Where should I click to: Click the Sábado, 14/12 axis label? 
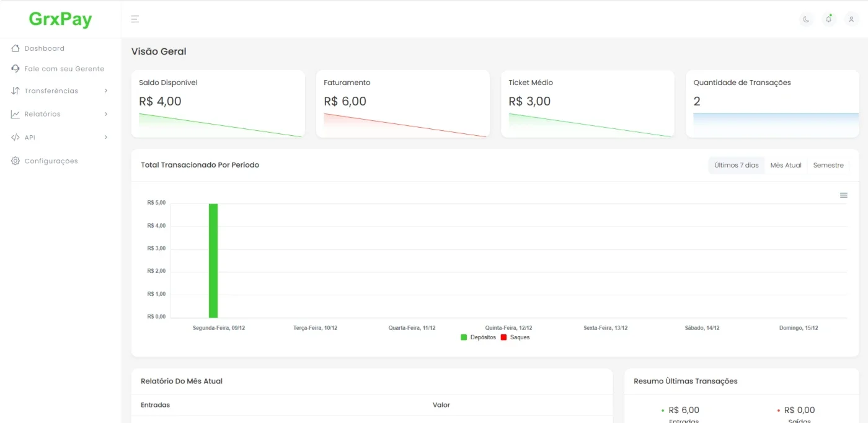(x=702, y=327)
